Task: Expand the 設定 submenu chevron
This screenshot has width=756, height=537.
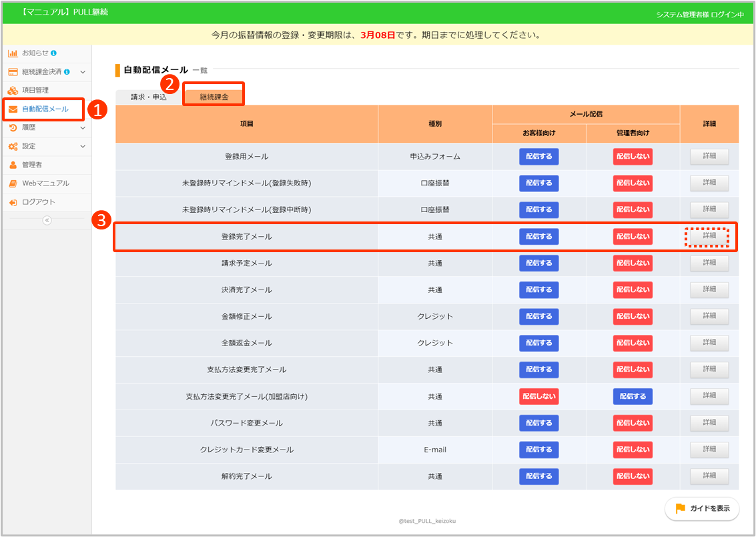Action: [x=83, y=146]
